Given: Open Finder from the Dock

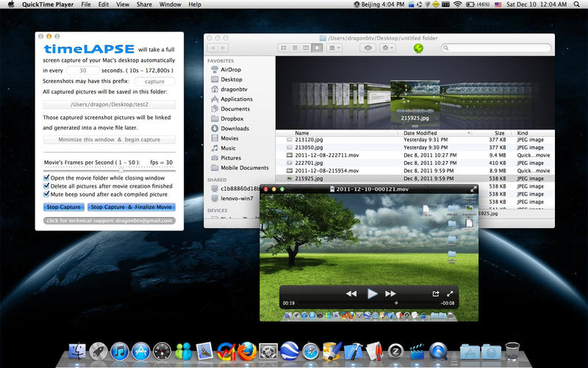Looking at the screenshot, I should (x=77, y=352).
